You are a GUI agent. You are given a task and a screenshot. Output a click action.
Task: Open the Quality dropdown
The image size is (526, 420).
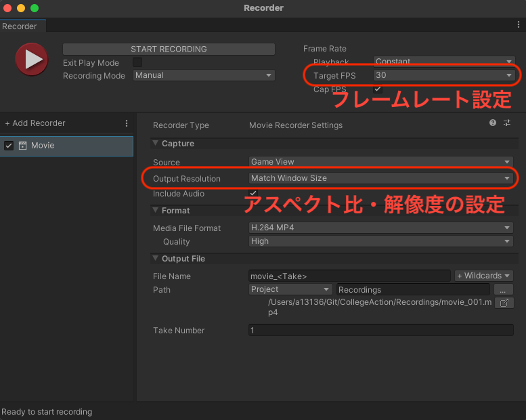[380, 241]
